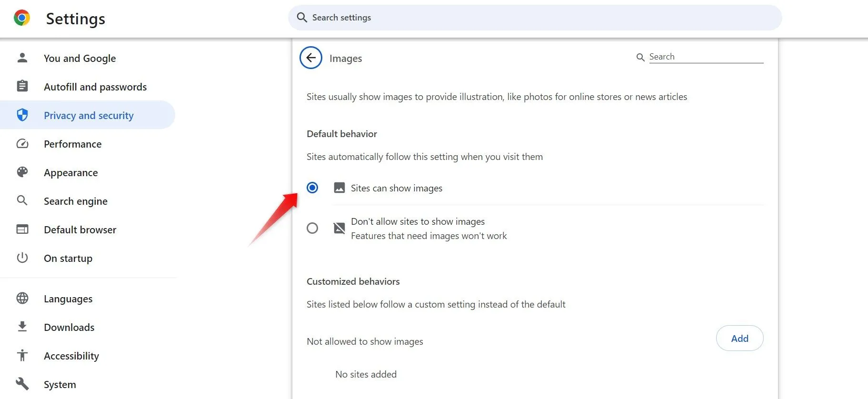Click the Accessibility figure icon
This screenshot has height=399, width=868.
tap(22, 355)
